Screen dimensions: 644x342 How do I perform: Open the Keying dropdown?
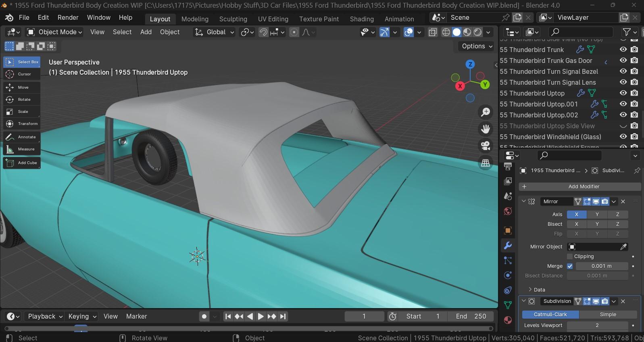point(82,317)
